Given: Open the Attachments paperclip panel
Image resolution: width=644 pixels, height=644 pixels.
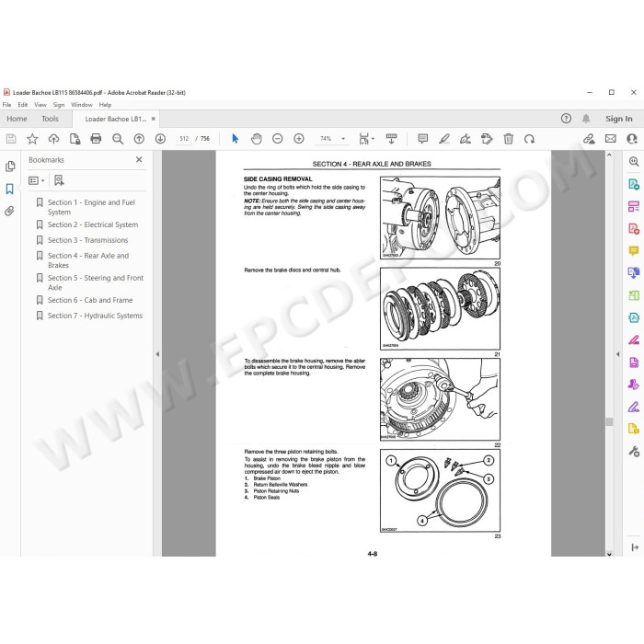Looking at the screenshot, I should click(x=10, y=211).
